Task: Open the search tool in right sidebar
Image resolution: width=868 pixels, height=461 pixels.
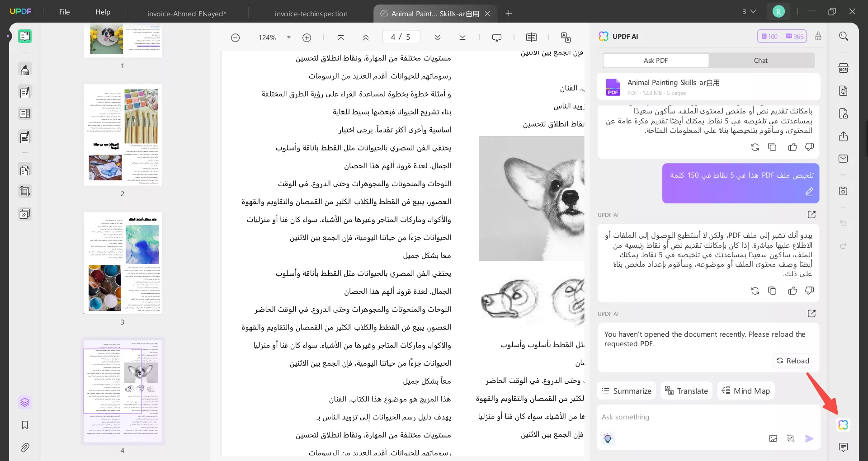Action: pyautogui.click(x=844, y=36)
